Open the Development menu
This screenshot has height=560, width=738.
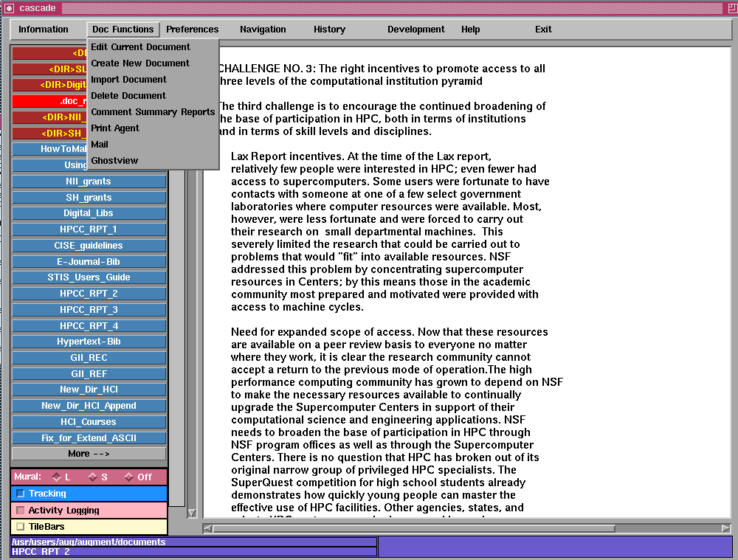pos(415,30)
